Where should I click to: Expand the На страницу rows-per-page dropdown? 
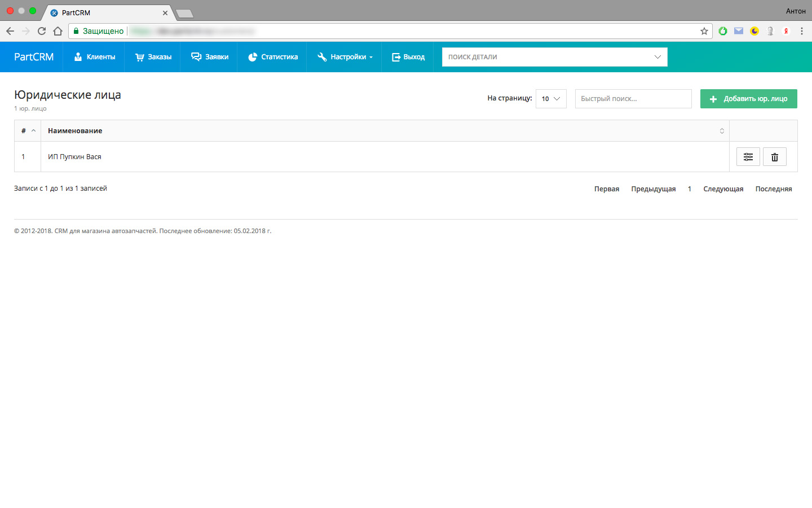tap(550, 99)
